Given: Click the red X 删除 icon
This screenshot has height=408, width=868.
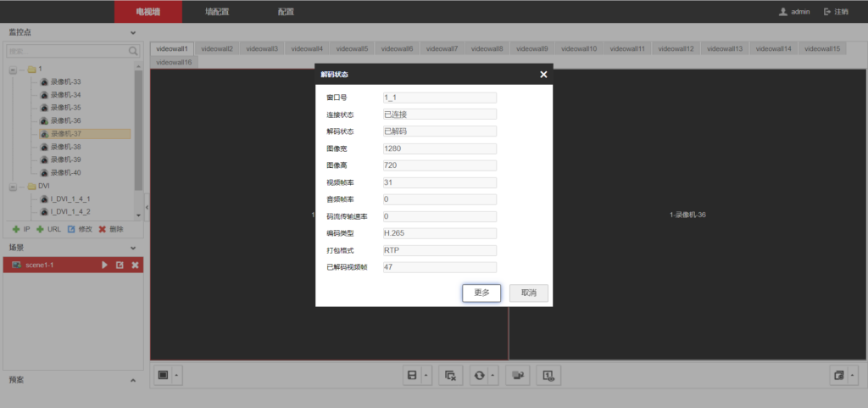Looking at the screenshot, I should coord(103,229).
